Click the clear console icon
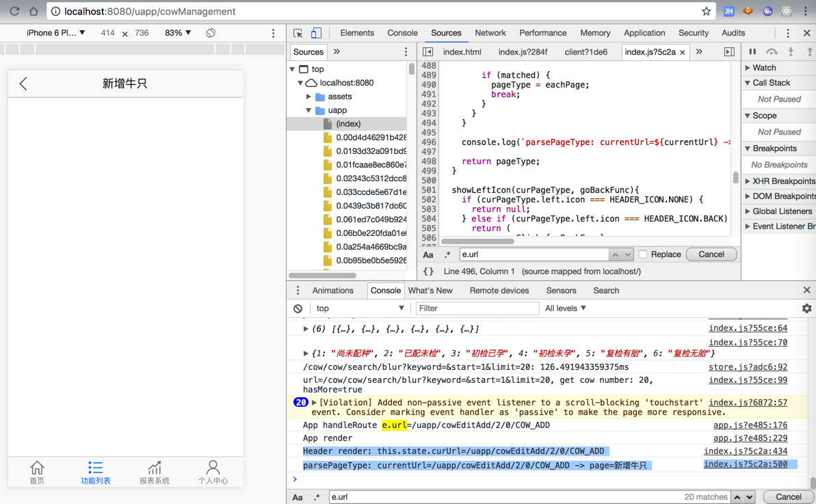This screenshot has height=504, width=816. 298,308
